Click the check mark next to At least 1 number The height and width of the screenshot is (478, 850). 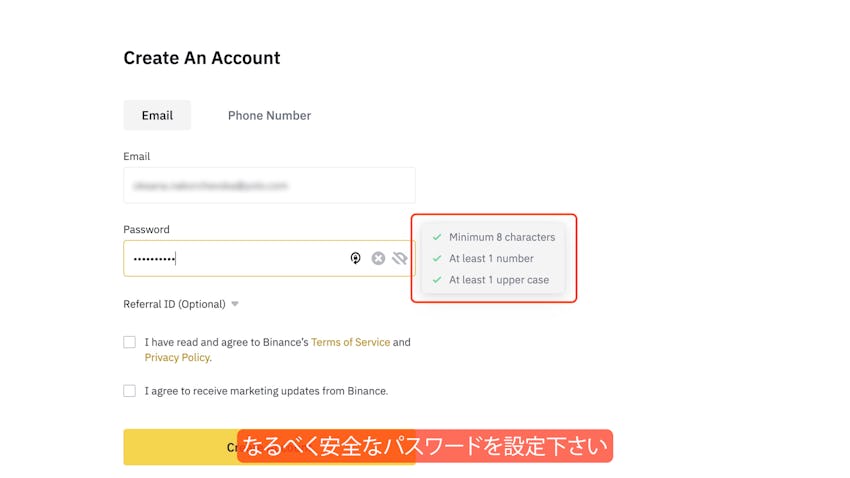(437, 258)
